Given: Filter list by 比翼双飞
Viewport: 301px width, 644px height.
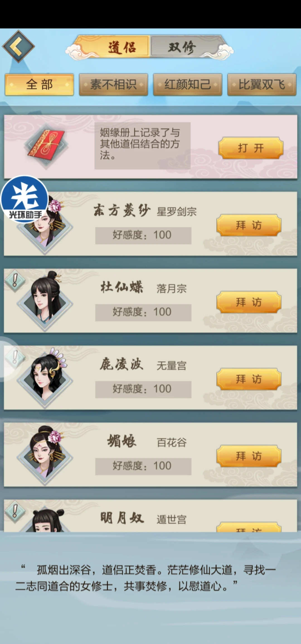Looking at the screenshot, I should point(262,85).
